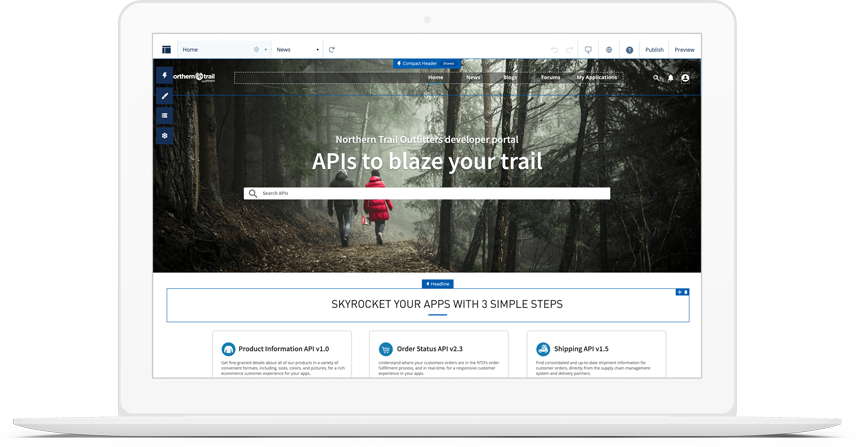Screen dimensions: 857x447
Task: Open the user profile avatar icon
Action: click(x=685, y=78)
